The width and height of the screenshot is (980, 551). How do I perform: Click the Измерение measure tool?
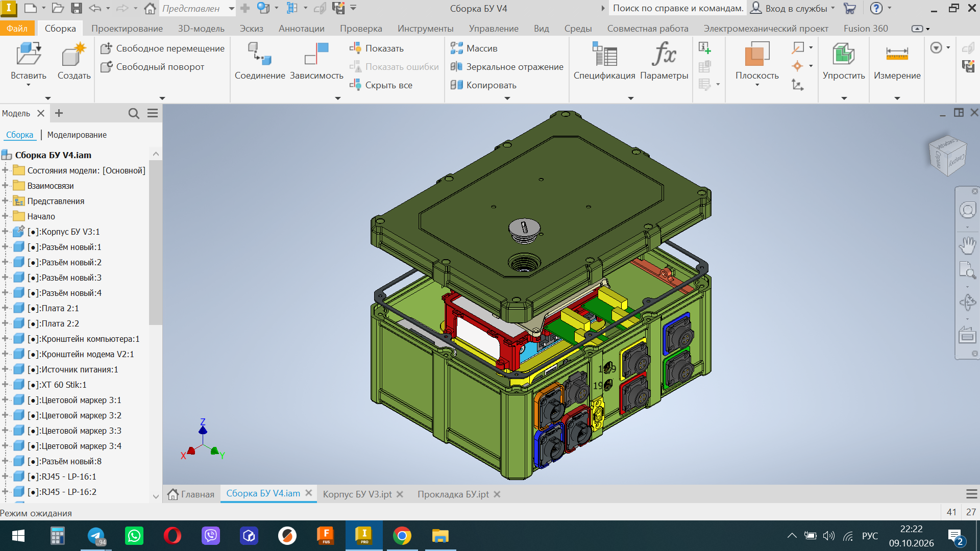coord(897,60)
